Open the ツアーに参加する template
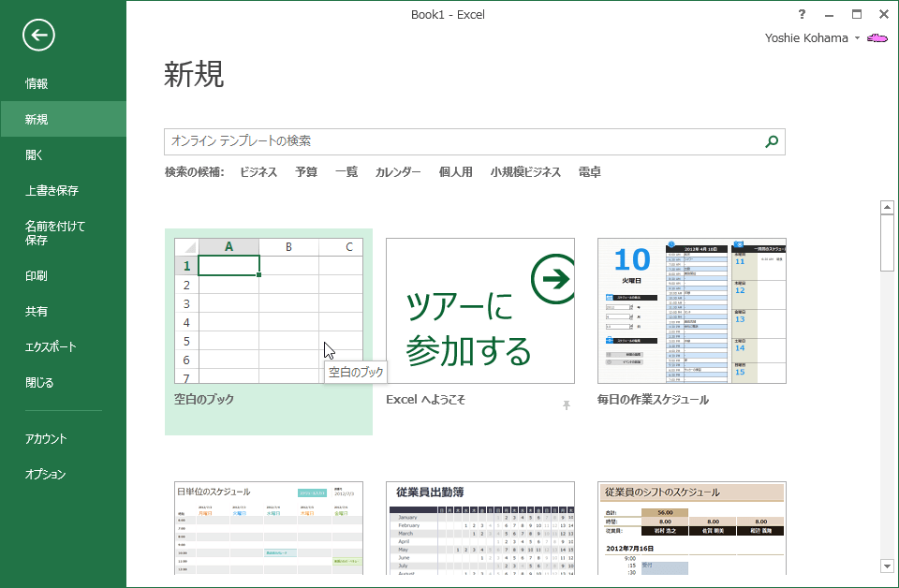899x588 pixels. [x=479, y=311]
